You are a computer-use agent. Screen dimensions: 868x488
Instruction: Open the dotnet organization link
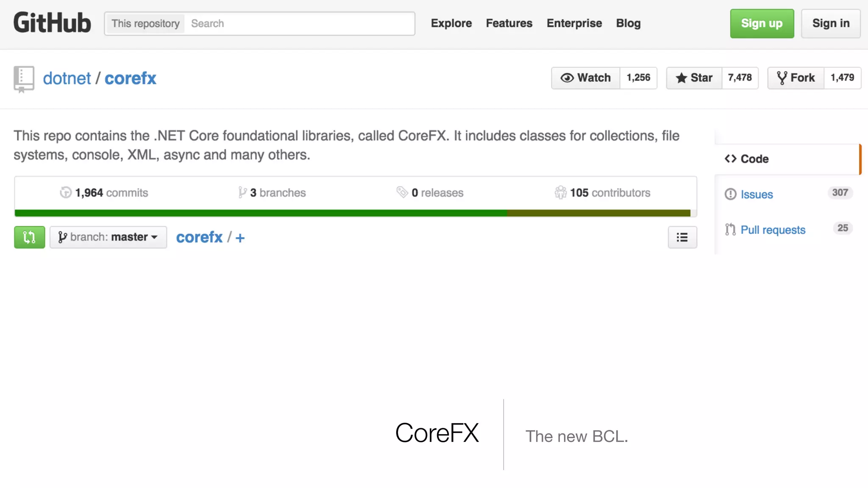67,78
